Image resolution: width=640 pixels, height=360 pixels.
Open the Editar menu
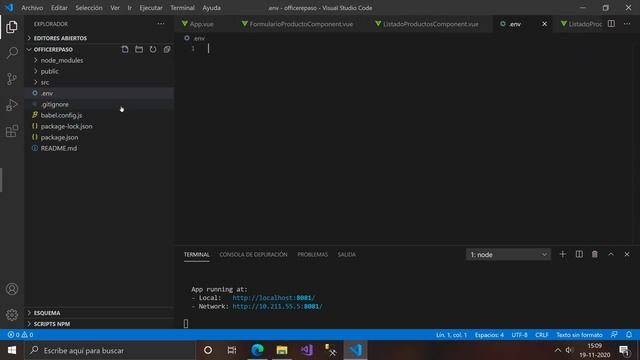pyautogui.click(x=59, y=8)
